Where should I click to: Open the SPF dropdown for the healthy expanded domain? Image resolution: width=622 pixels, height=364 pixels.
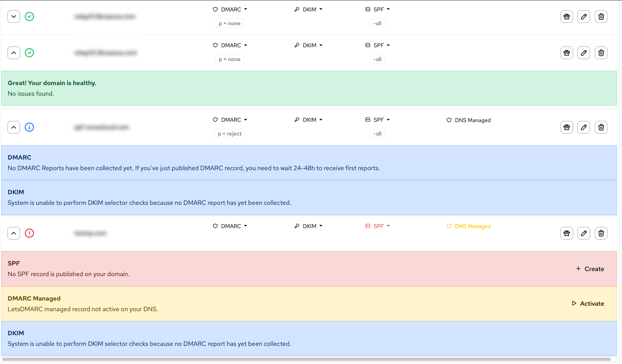378,45
